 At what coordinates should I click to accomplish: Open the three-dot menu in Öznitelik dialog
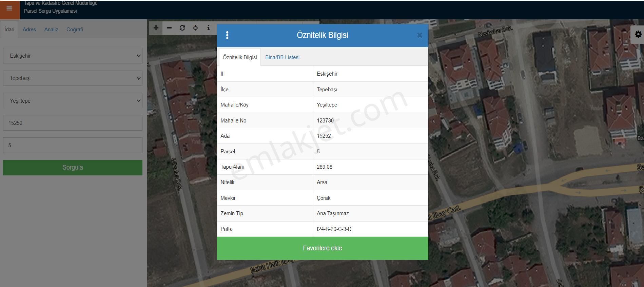227,35
